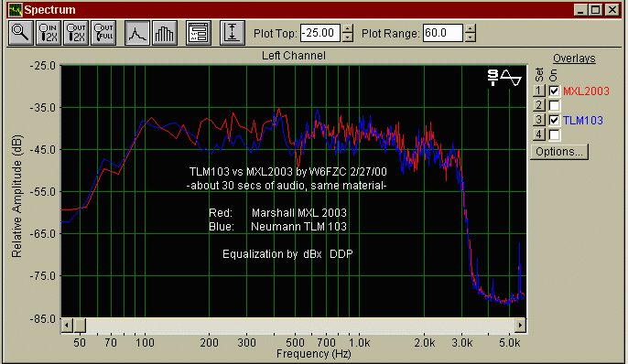Click the SpectraPlus logo in the plot

[x=504, y=78]
